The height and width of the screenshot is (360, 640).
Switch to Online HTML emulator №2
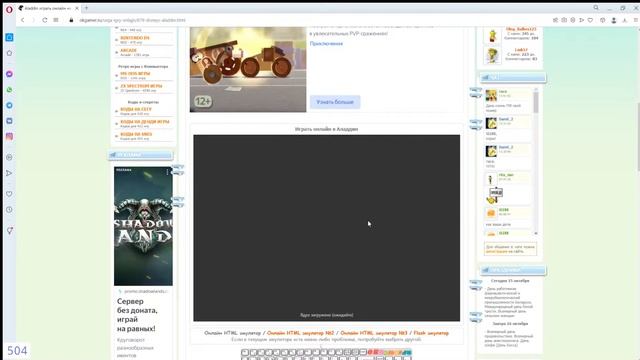(x=300, y=333)
